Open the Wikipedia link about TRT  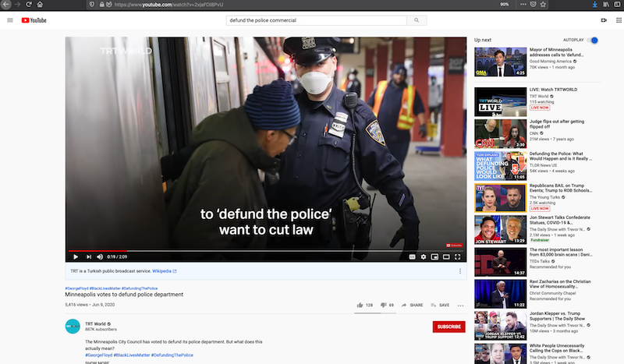(x=164, y=271)
